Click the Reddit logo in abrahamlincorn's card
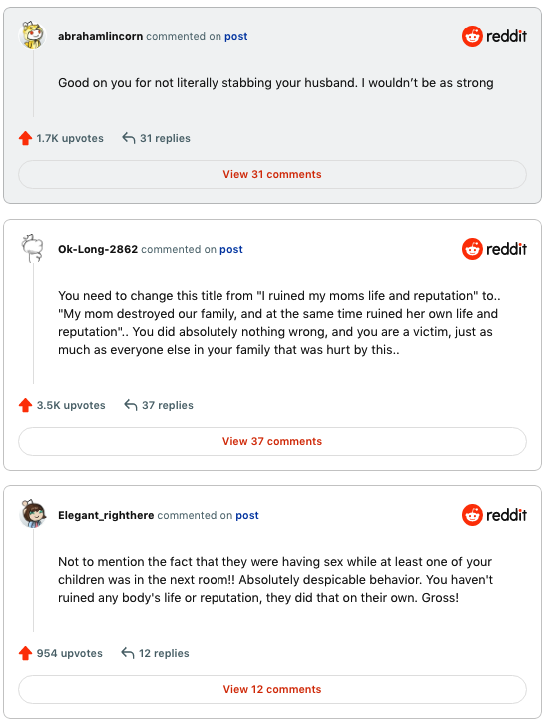This screenshot has height=722, width=548. click(x=494, y=36)
